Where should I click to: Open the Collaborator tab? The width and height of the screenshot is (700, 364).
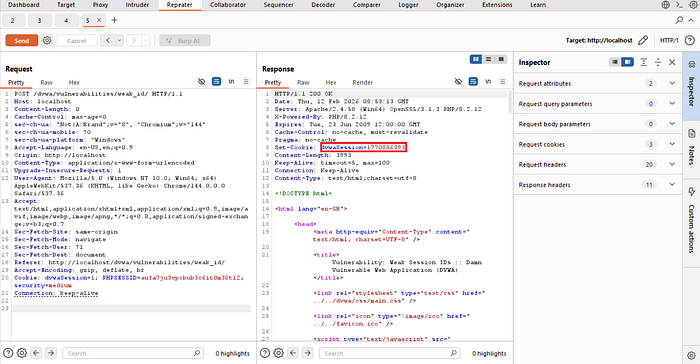click(x=228, y=5)
